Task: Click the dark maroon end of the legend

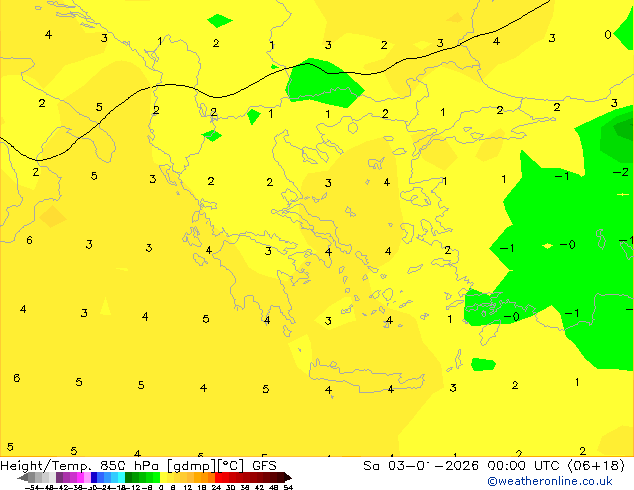Action: tap(282, 477)
